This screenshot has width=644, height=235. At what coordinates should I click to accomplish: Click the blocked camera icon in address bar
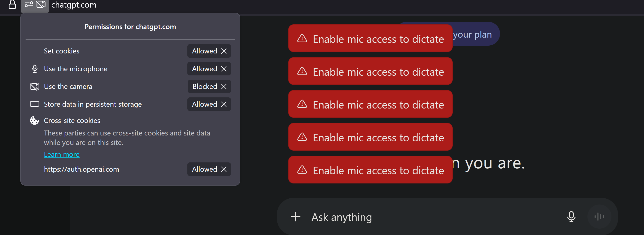coord(41,4)
